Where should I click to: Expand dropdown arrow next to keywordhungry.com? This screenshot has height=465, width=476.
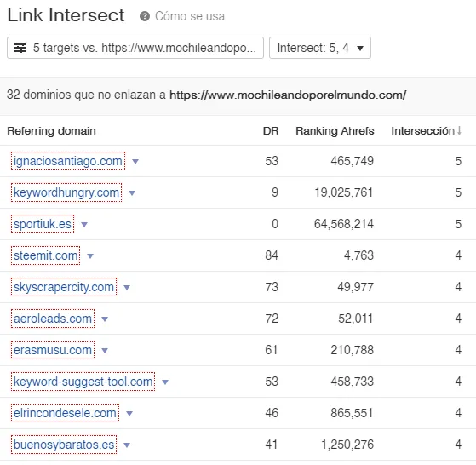[x=132, y=193]
